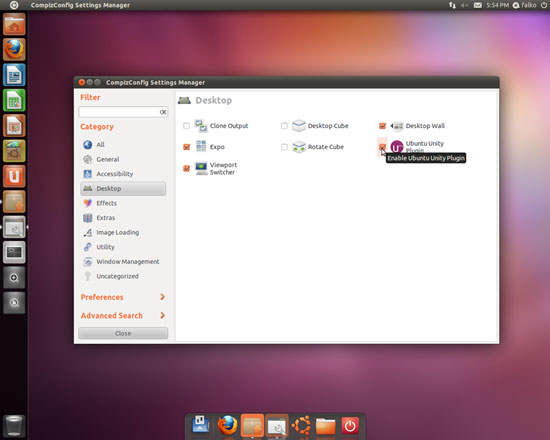Select the General category

pos(123,159)
